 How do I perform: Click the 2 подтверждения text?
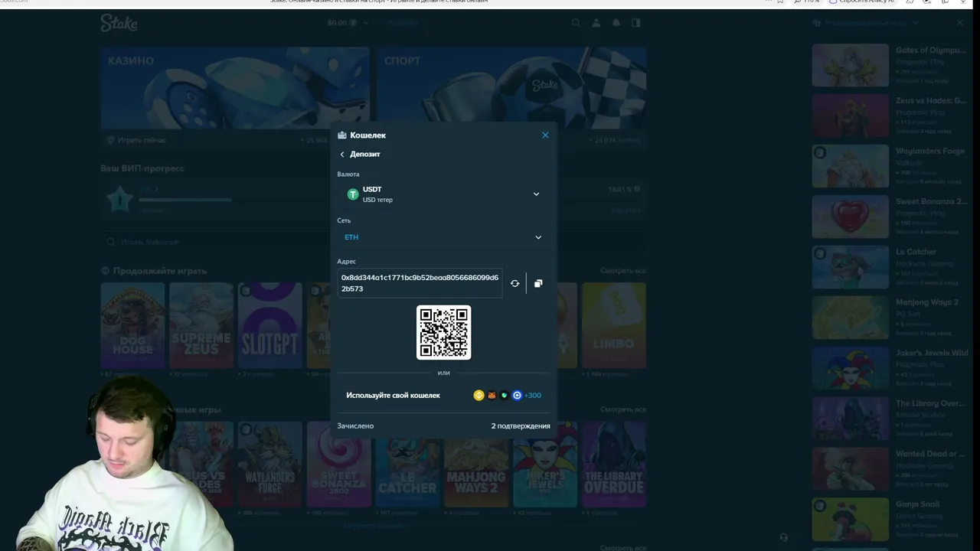521,426
